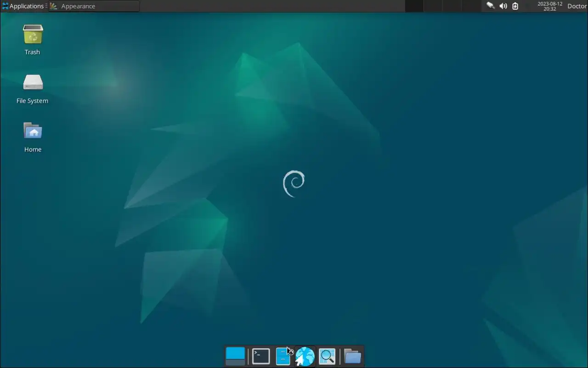Viewport: 588px width, 368px height.
Task: Open the File Manager cabinet icon in dock
Action: click(x=283, y=356)
